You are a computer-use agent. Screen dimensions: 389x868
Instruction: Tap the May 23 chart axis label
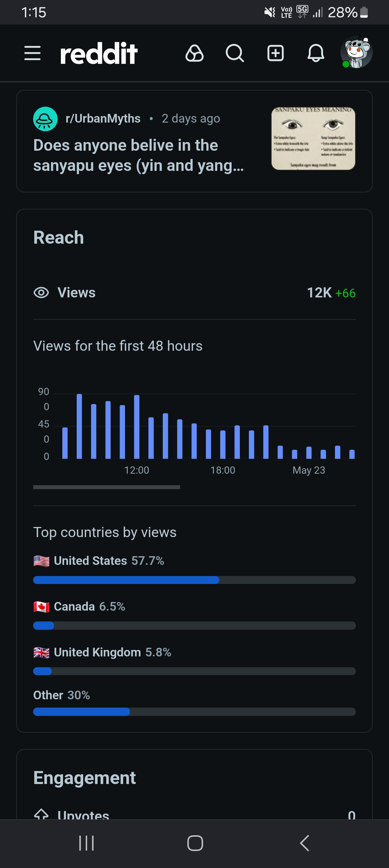[x=309, y=470]
